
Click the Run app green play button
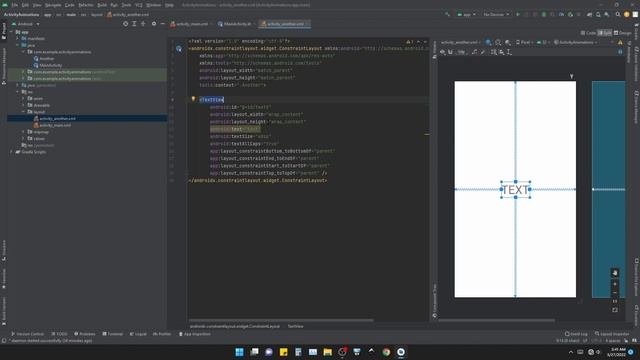click(518, 14)
